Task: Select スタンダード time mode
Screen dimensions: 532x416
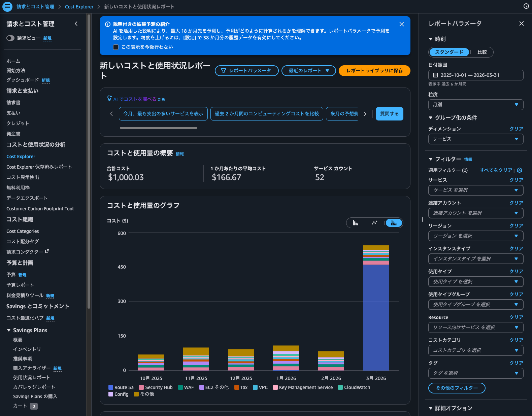Action: [x=449, y=52]
